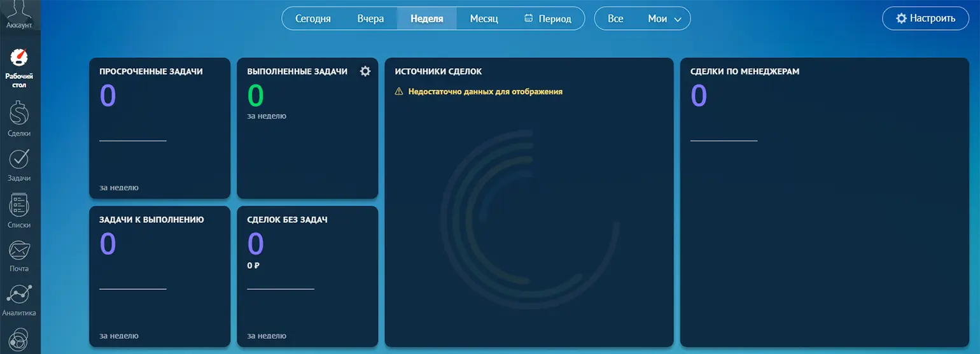Click the 0 ₽ amount text
The image size is (980, 354).
(253, 265)
